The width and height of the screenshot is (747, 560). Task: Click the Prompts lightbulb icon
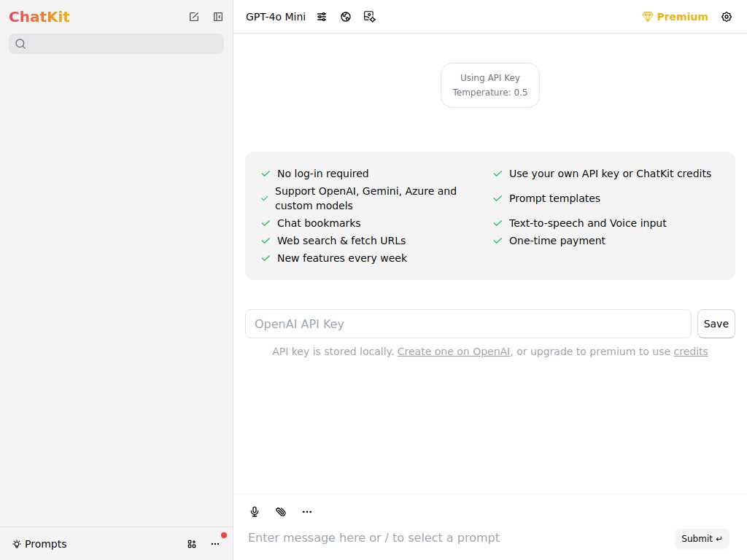tap(17, 544)
